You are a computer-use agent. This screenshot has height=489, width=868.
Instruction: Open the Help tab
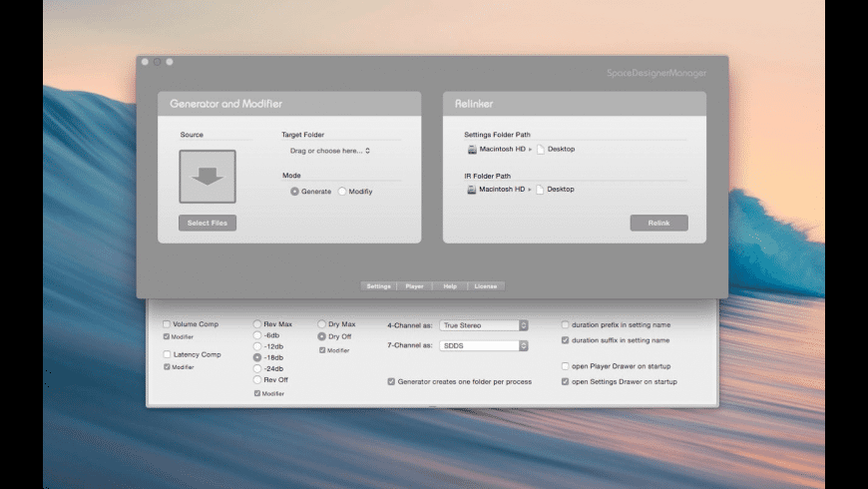click(450, 286)
